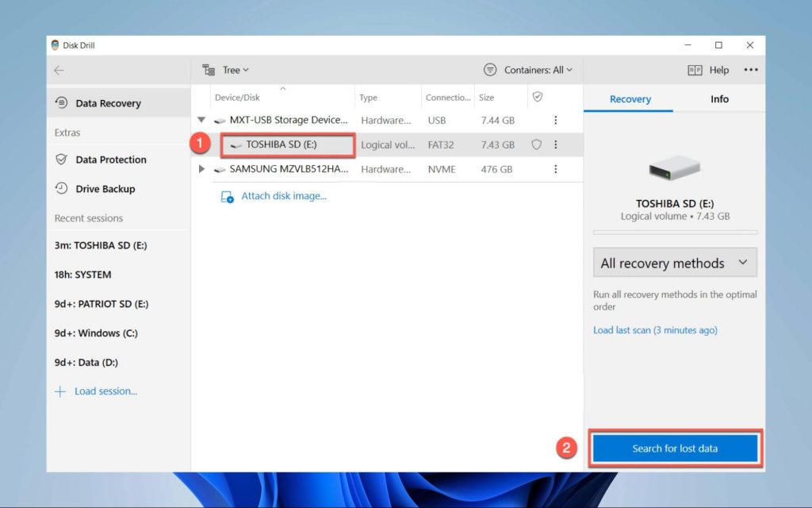Click the Containers filter icon
The width and height of the screenshot is (812, 508).
(x=490, y=70)
